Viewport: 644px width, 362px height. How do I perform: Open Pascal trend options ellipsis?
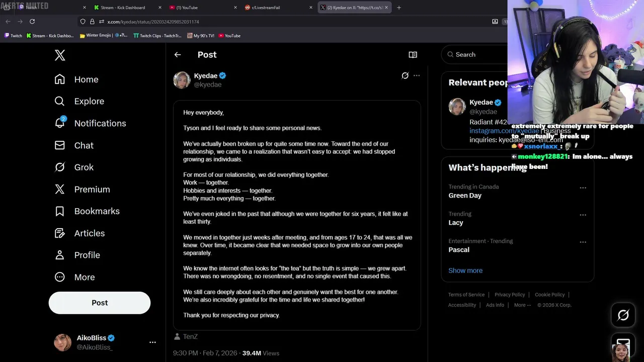583,242
